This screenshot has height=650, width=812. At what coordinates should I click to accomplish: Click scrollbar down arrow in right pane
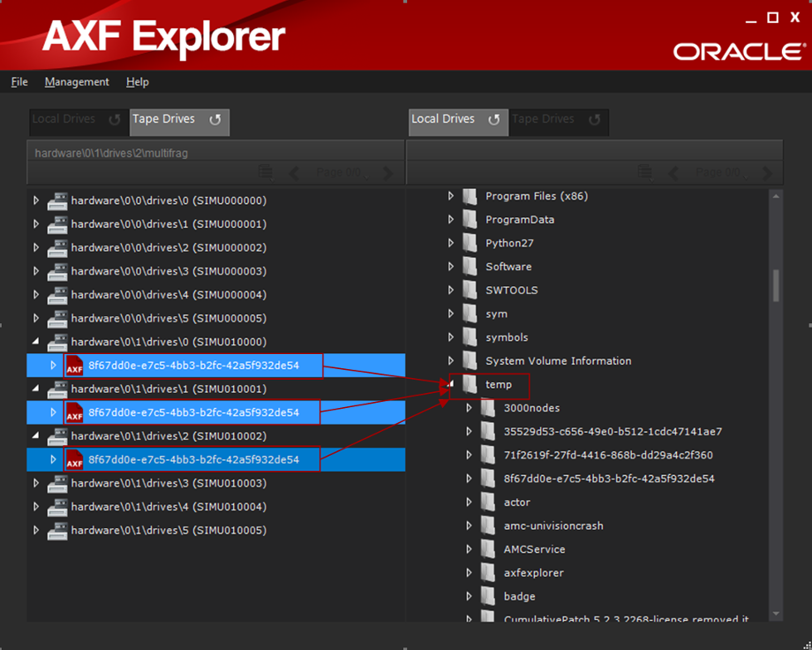click(x=776, y=614)
